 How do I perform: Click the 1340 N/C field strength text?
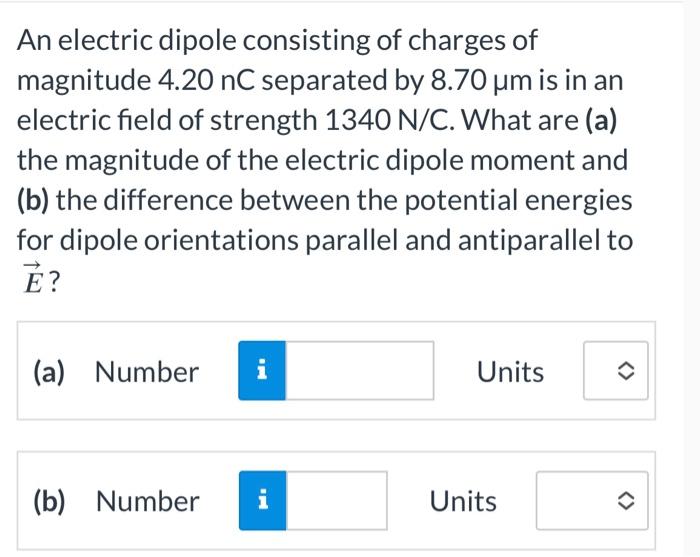[387, 120]
